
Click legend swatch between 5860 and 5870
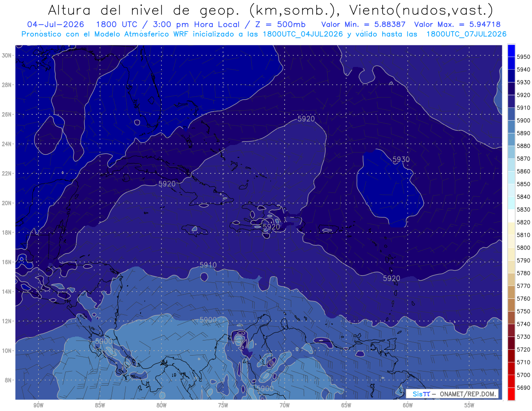[x=511, y=165]
